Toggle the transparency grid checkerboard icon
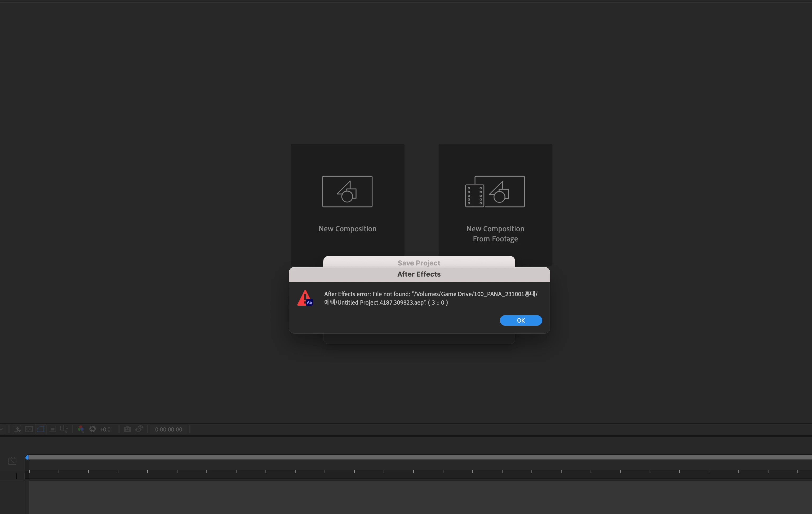This screenshot has width=812, height=514. [29, 429]
